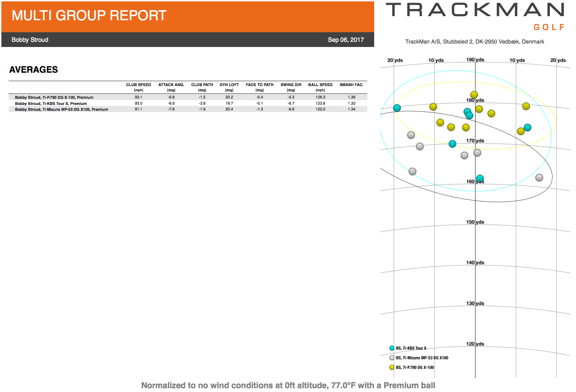Select the row Bobby Stroud, 7i-P.790 DG X-100, Premium

coord(188,97)
